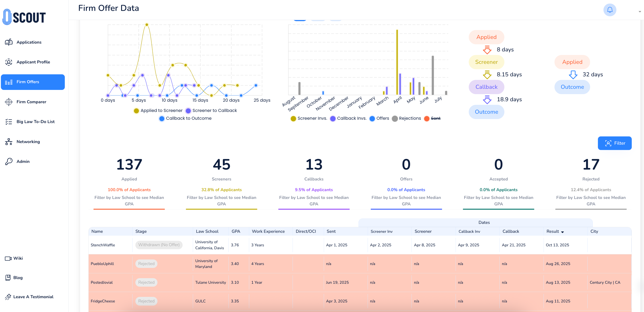Toggle Rejections series in bar chart legend

[x=410, y=118]
